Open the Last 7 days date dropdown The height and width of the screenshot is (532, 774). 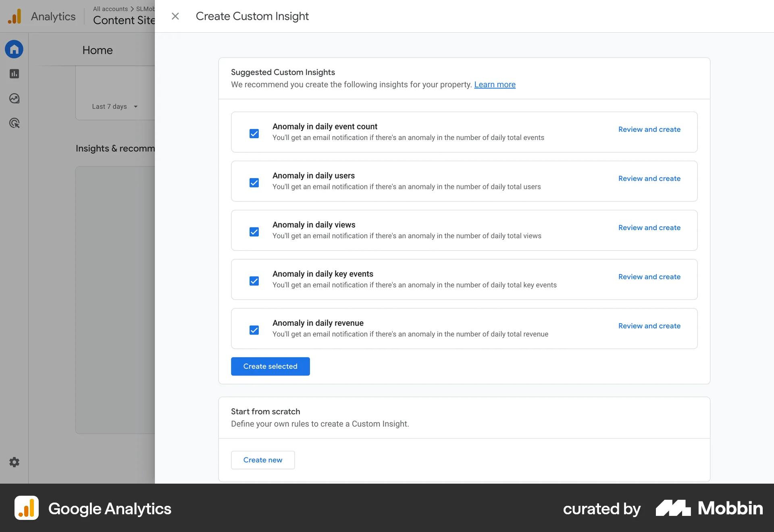coord(114,106)
